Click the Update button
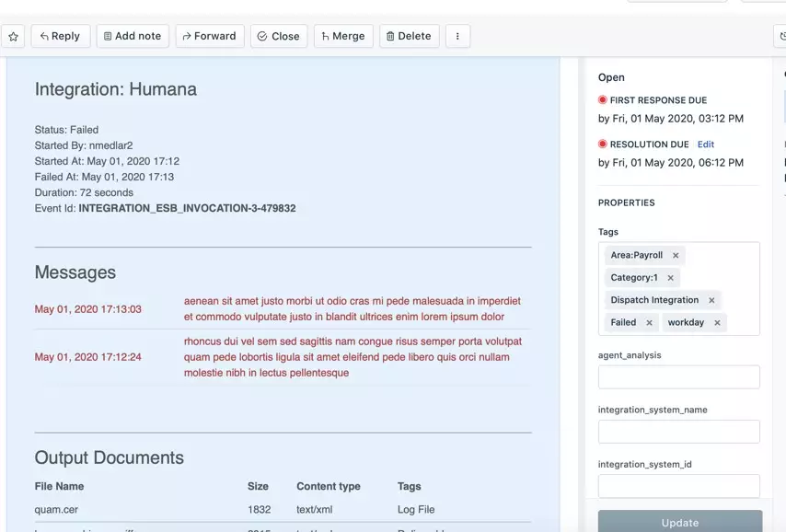The width and height of the screenshot is (786, 532). [x=680, y=522]
